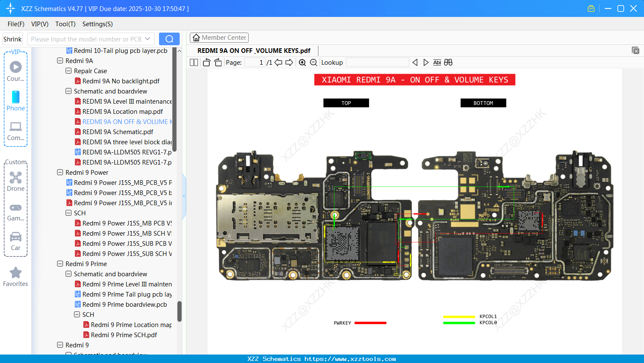Open the Courses sidebar icon
The width and height of the screenshot is (644, 363).
[x=16, y=71]
